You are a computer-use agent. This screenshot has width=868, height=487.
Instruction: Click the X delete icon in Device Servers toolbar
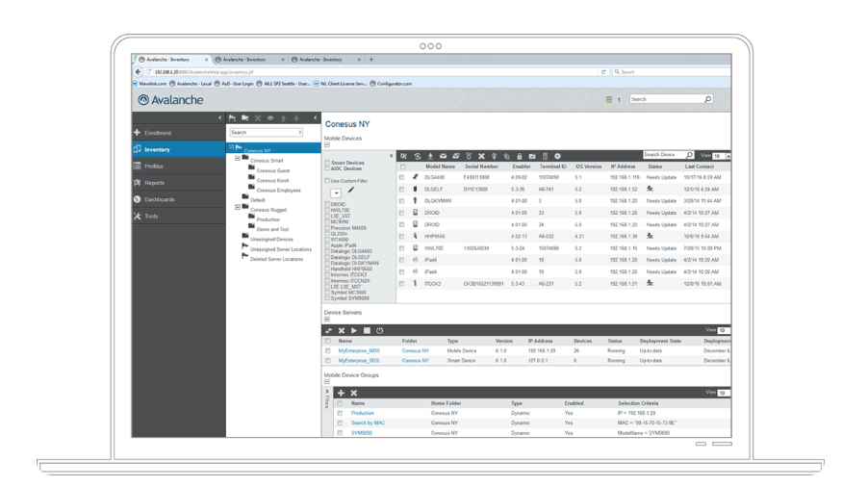342,330
